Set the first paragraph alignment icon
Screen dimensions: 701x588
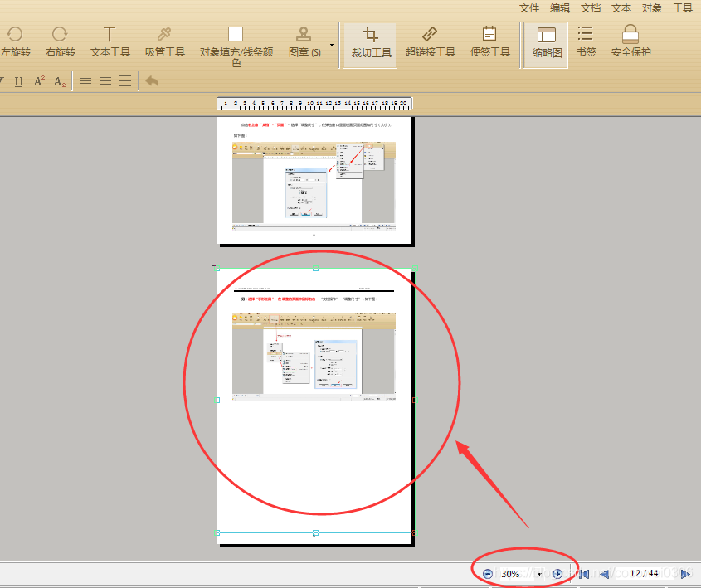click(85, 81)
